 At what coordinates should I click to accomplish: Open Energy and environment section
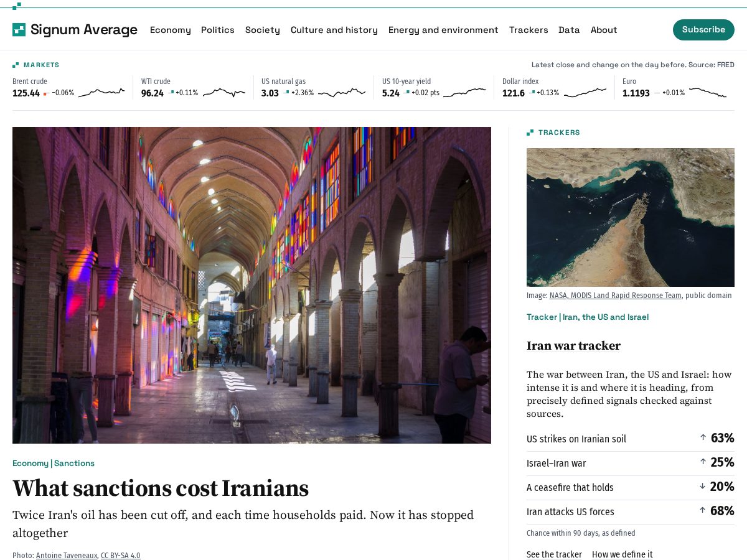point(443,30)
